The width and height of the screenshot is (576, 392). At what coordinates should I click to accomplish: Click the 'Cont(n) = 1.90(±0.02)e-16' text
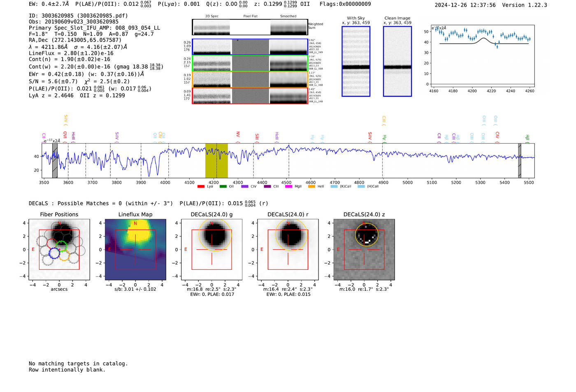[70, 59]
